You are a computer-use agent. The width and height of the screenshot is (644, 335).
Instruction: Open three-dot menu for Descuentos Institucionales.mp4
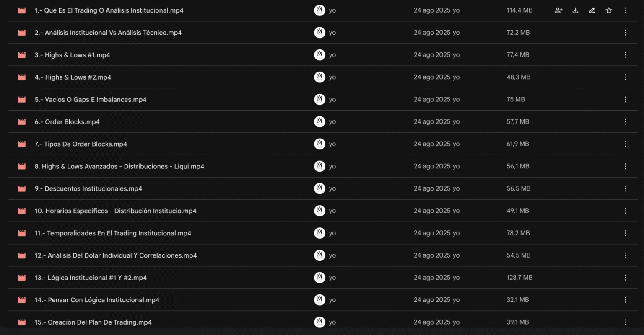(625, 188)
